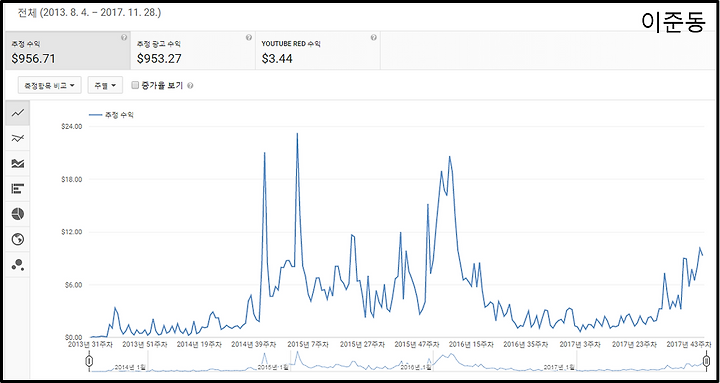Viewport: 720px width, 383px height.
Task: Click the $24.00 y-axis label
Action: 71,126
